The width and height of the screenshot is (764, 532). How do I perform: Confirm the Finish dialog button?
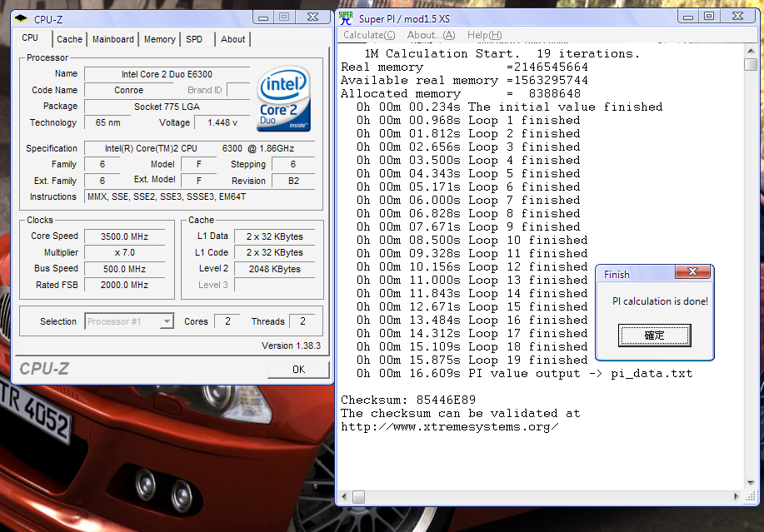pyautogui.click(x=654, y=336)
